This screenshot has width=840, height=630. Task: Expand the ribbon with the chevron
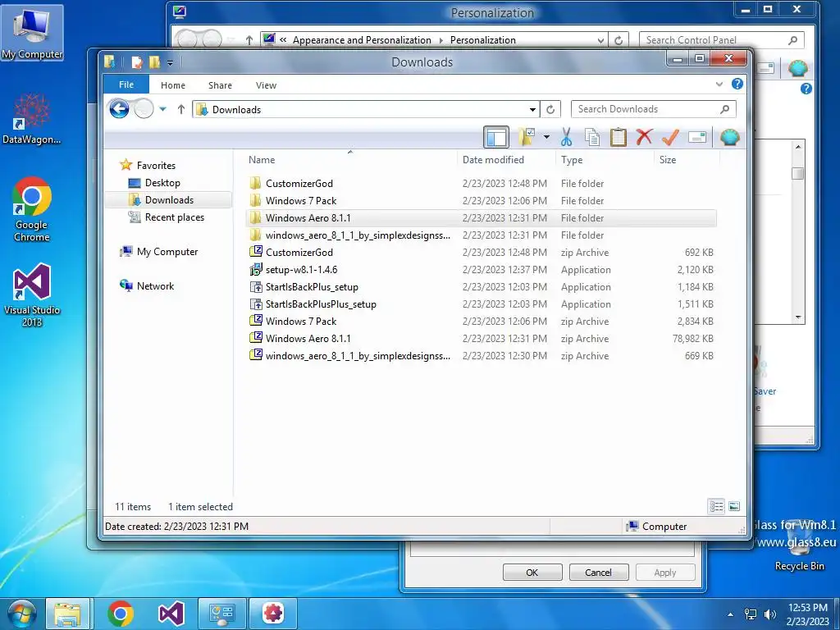[719, 84]
